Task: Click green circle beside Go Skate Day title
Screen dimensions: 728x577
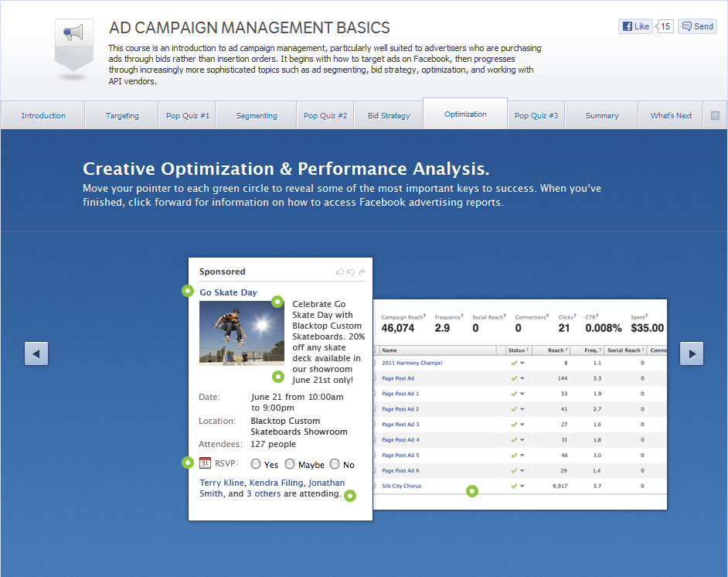Action: [x=188, y=291]
